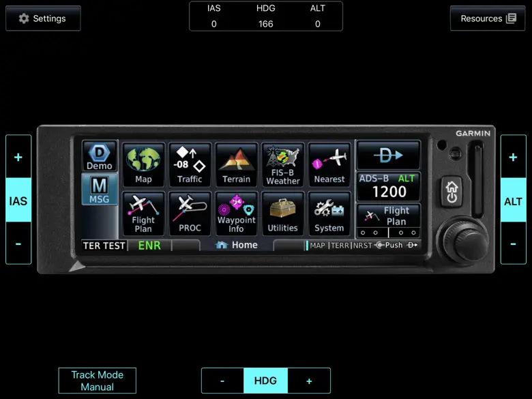
Task: Open FIS-B Weather page
Action: [x=282, y=165]
